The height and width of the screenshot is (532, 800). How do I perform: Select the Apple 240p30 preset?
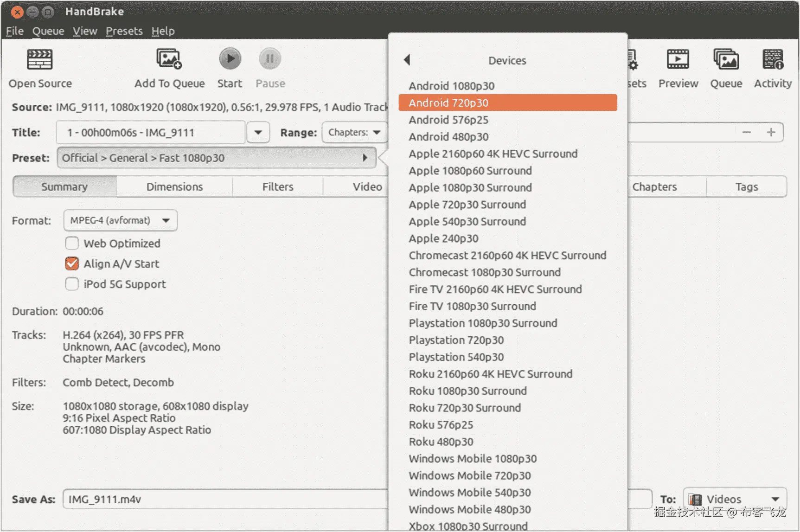click(x=508, y=238)
